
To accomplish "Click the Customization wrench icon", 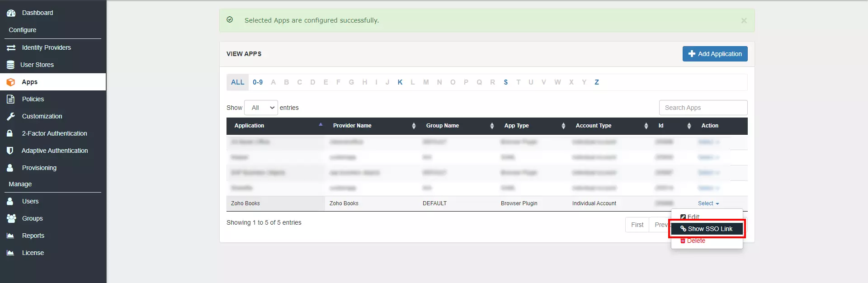I will [11, 116].
